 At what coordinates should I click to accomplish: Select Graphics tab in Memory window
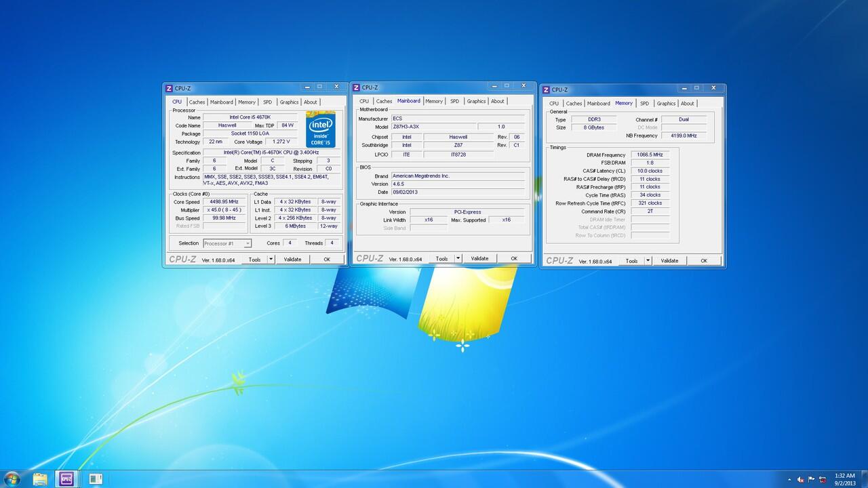666,104
